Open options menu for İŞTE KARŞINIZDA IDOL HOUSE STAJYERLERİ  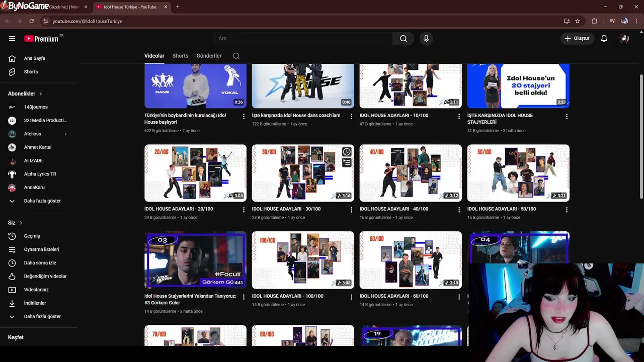[x=567, y=116]
